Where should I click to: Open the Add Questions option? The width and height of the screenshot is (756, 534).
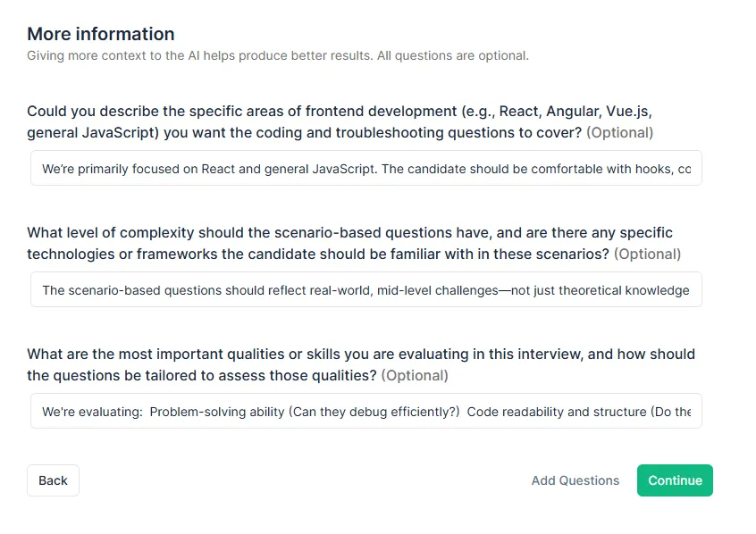pyautogui.click(x=575, y=480)
